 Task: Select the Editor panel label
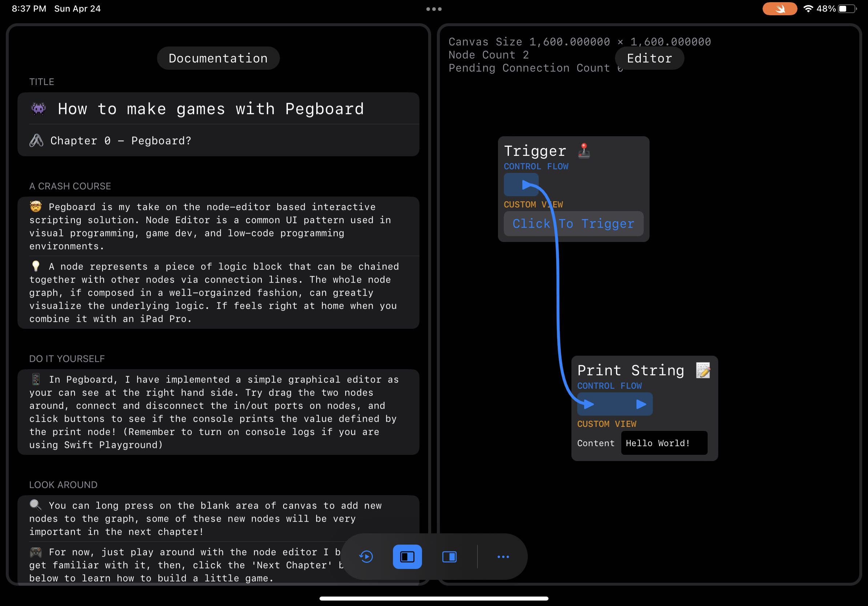(x=649, y=58)
